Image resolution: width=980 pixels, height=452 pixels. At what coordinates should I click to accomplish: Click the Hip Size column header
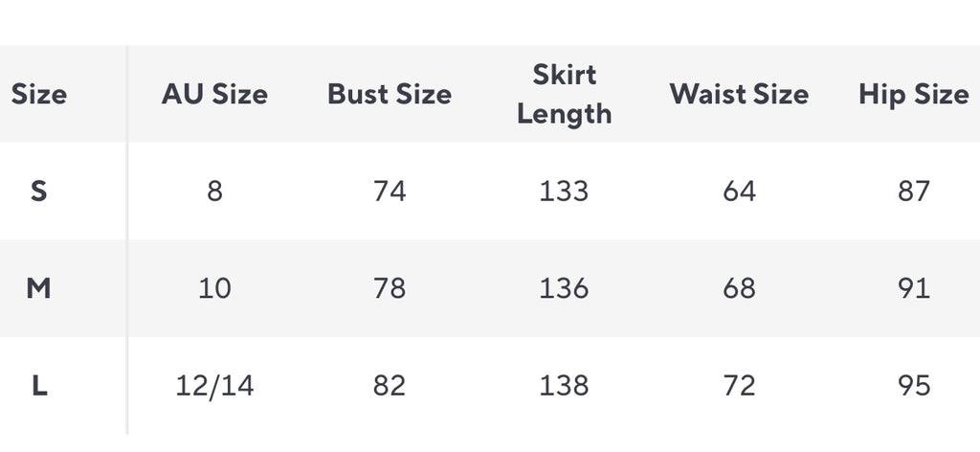tap(914, 95)
